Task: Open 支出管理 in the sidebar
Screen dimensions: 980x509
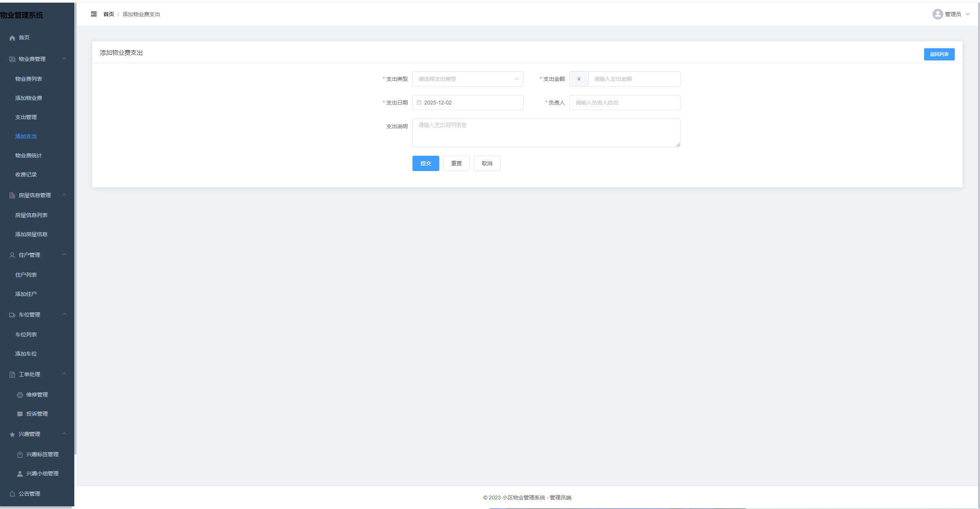Action: coord(26,117)
